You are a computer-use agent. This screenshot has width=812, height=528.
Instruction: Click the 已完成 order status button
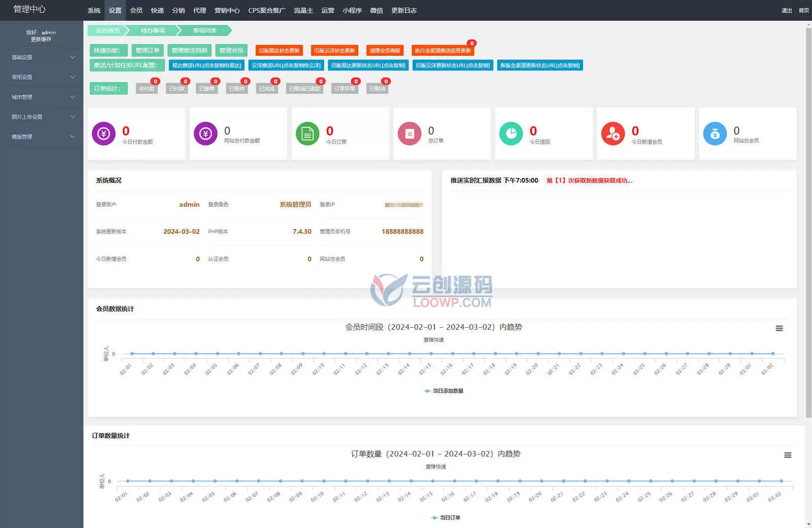click(x=267, y=88)
